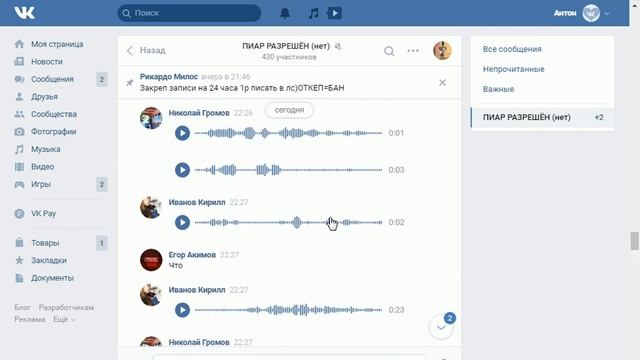Click the Музыка note icon in sidebar
The height and width of the screenshot is (360, 640).
click(x=19, y=149)
